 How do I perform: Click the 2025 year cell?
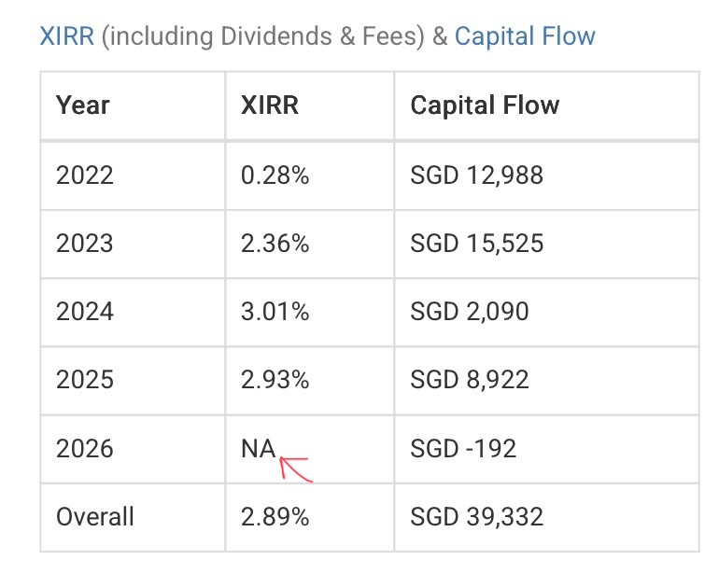point(85,380)
